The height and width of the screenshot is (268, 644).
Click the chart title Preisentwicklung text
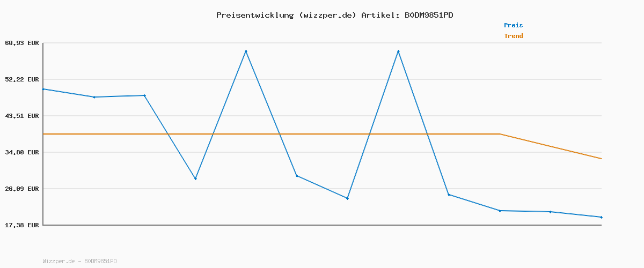tap(334, 15)
